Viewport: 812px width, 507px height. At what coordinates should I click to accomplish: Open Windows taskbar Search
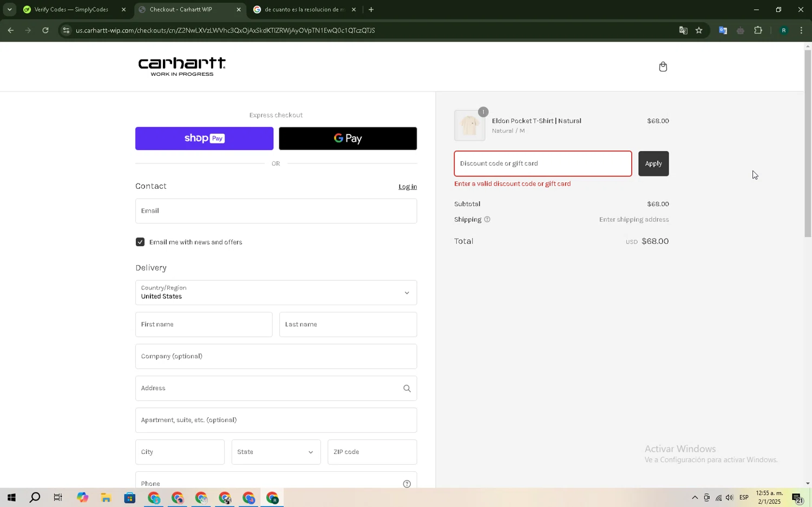[35, 497]
